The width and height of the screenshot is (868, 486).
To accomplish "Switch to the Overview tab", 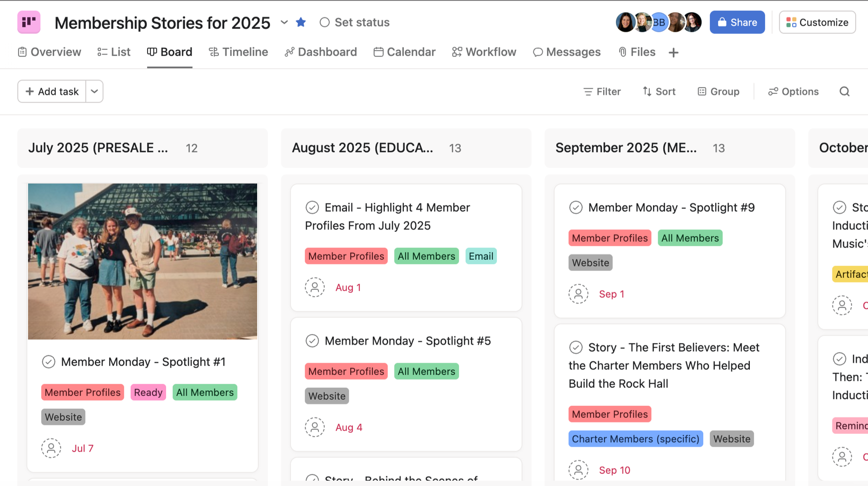I will click(x=49, y=52).
